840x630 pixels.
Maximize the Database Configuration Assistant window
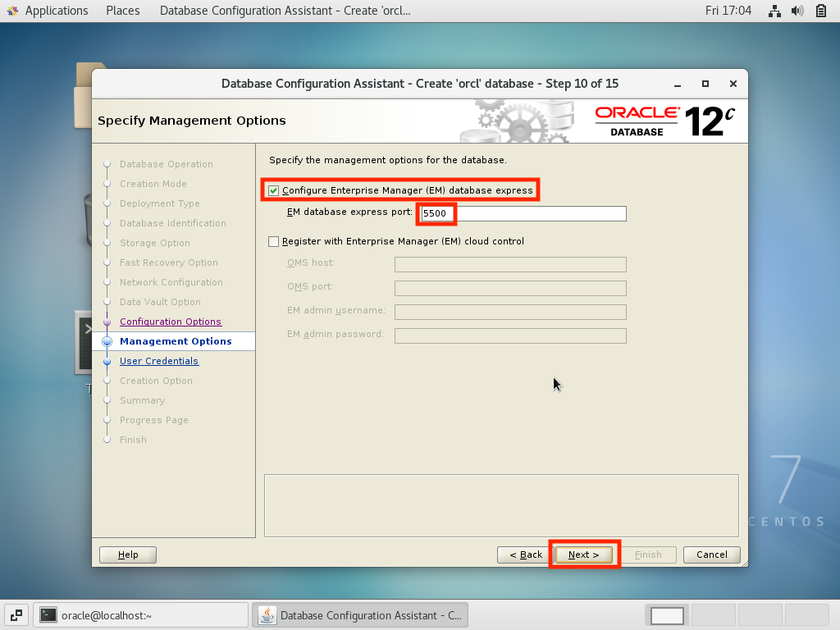point(705,84)
